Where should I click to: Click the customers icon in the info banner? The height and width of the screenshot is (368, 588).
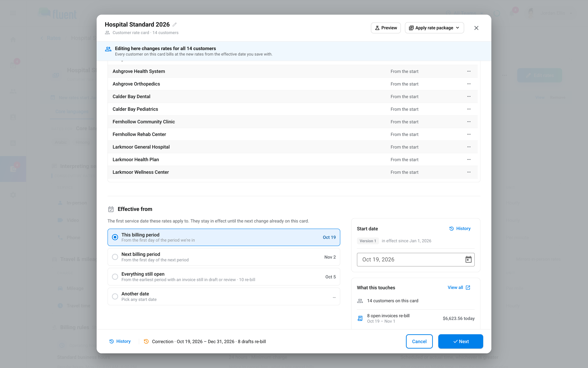click(108, 49)
